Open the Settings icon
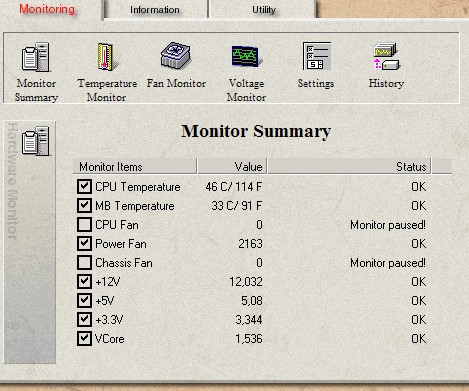 (317, 56)
